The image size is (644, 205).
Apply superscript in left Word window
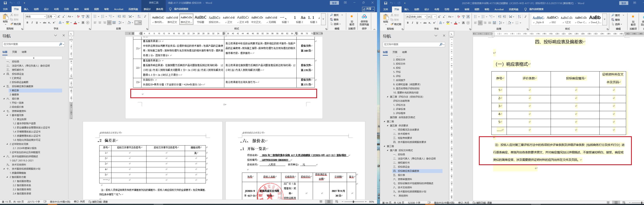point(54,23)
